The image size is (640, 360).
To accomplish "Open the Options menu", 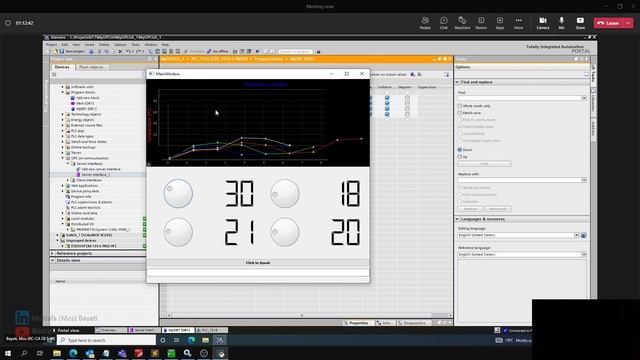I will pos(120,44).
